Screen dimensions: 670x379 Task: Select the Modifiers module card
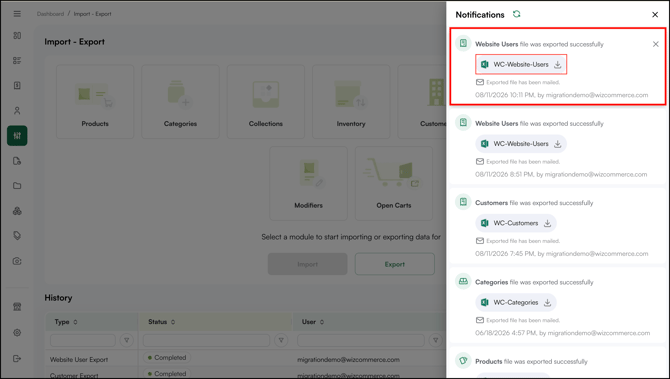tap(309, 183)
